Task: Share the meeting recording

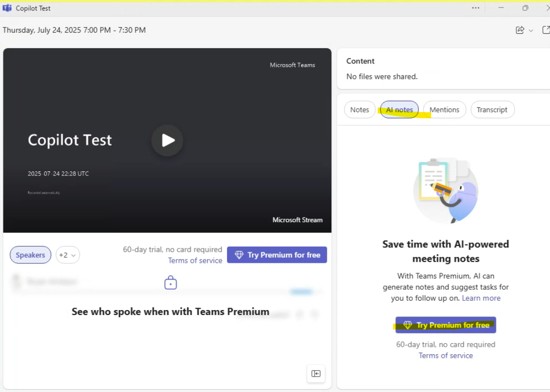Action: point(520,30)
